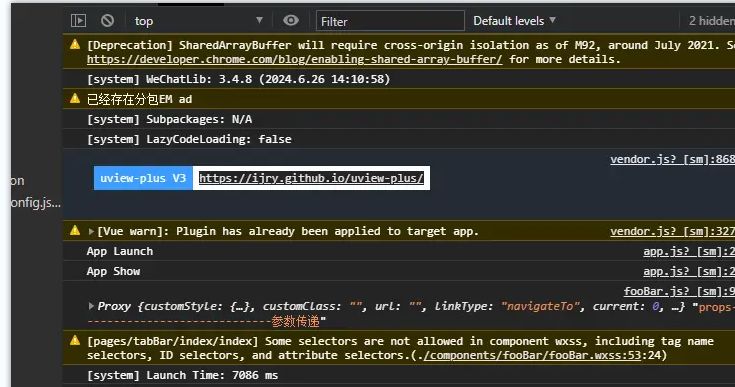Toggle the eye live expression icon

pyautogui.click(x=291, y=21)
